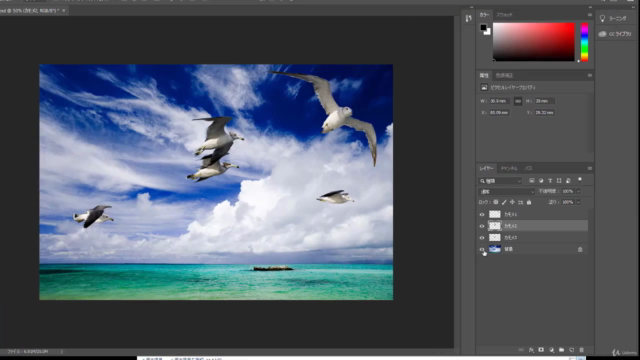640x360 pixels.
Task: Create a new layer group folder
Action: pyautogui.click(x=562, y=350)
